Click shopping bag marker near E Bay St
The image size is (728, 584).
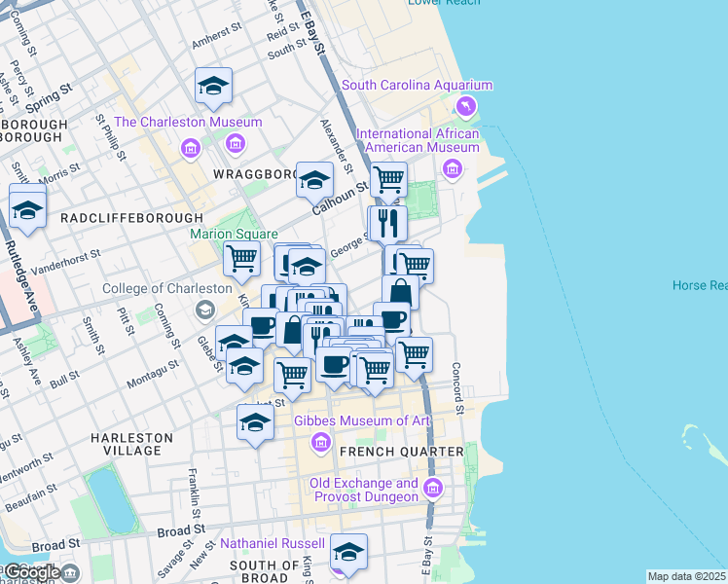click(401, 292)
